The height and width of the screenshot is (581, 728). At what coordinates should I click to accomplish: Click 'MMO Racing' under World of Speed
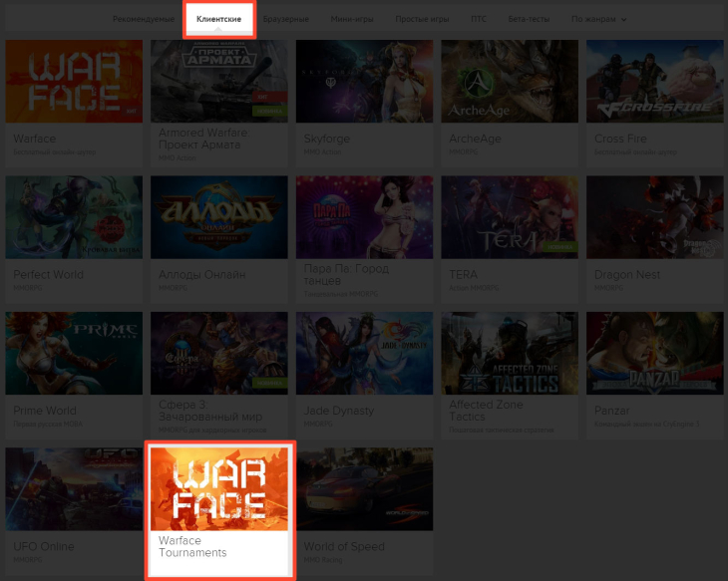pyautogui.click(x=323, y=560)
